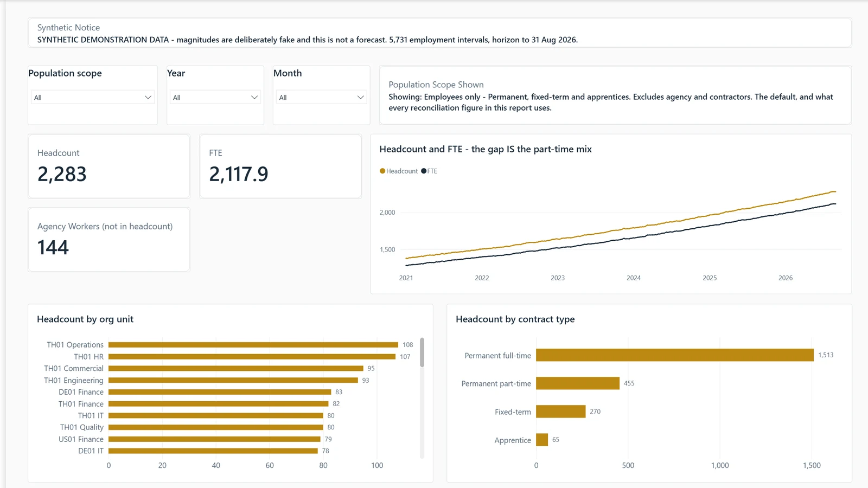Click the 100 x-axis label in org unit chart
The width and height of the screenshot is (868, 488).
377,465
